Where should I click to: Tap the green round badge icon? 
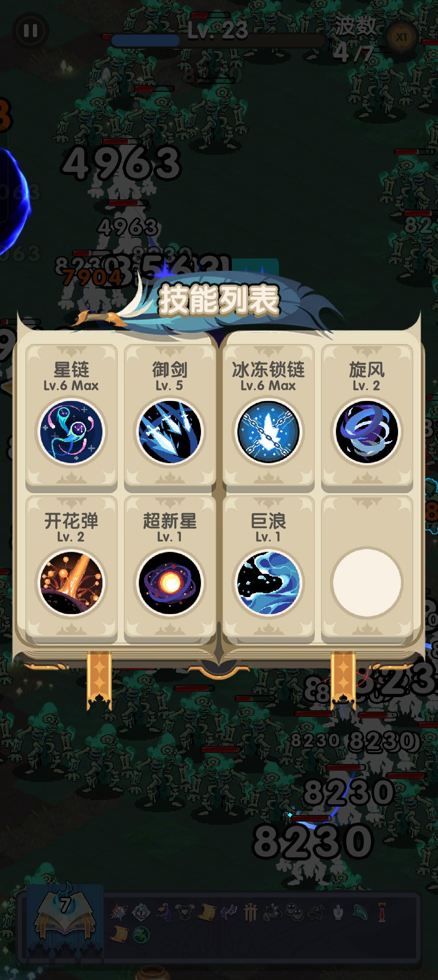pos(141,934)
